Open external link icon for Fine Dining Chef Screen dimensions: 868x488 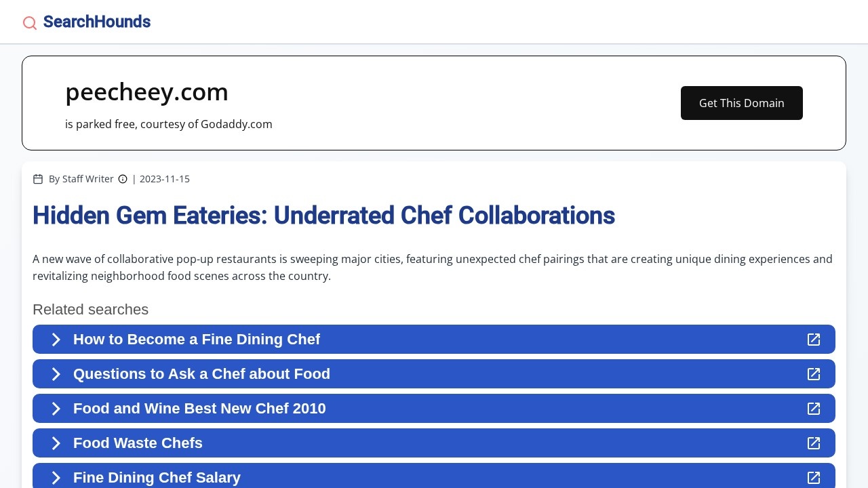(814, 340)
